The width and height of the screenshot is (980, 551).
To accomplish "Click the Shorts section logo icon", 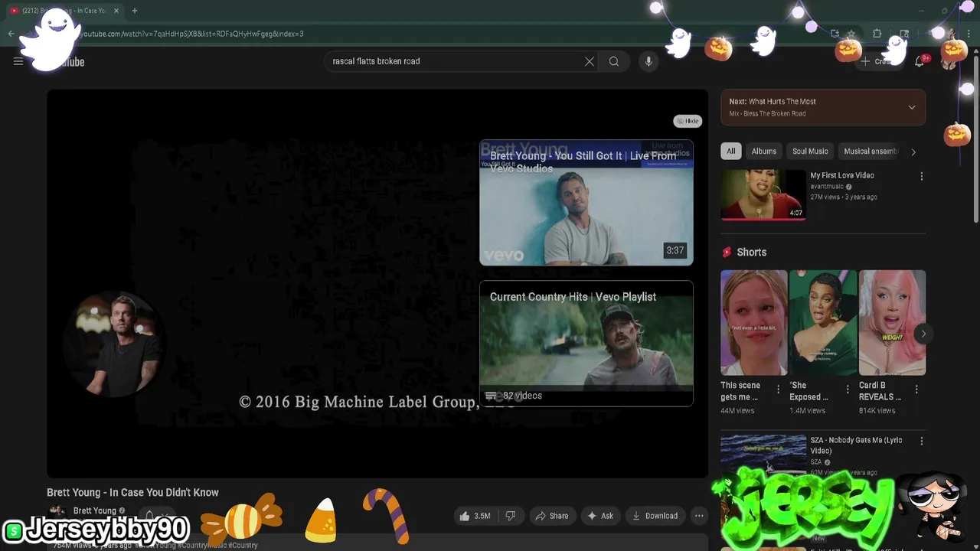I will click(x=727, y=252).
